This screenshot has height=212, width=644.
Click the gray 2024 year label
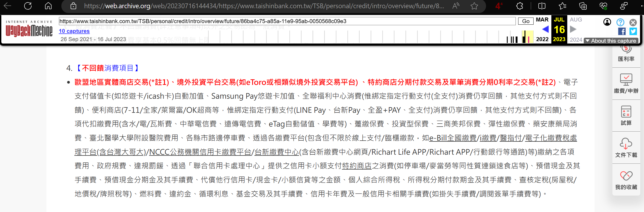click(x=576, y=40)
